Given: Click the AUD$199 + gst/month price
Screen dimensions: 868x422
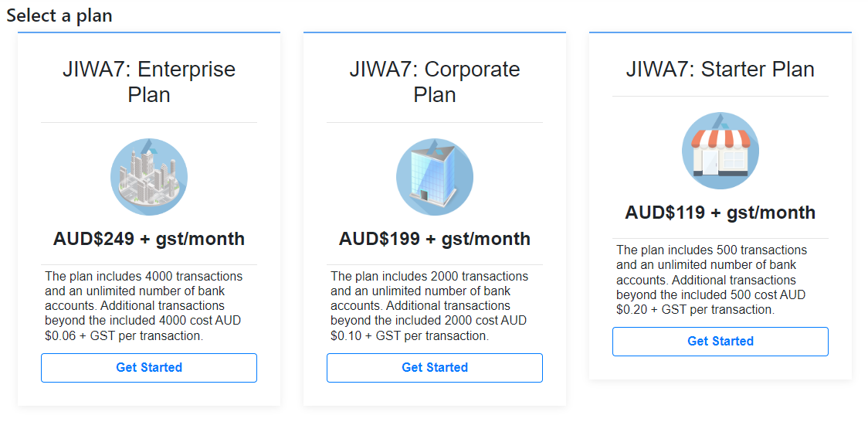Looking at the screenshot, I should (435, 239).
